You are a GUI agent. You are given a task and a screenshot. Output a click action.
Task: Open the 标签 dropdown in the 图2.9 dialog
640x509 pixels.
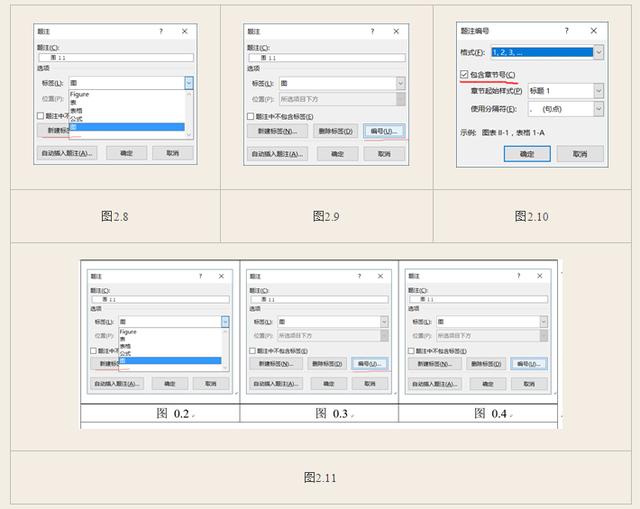400,83
